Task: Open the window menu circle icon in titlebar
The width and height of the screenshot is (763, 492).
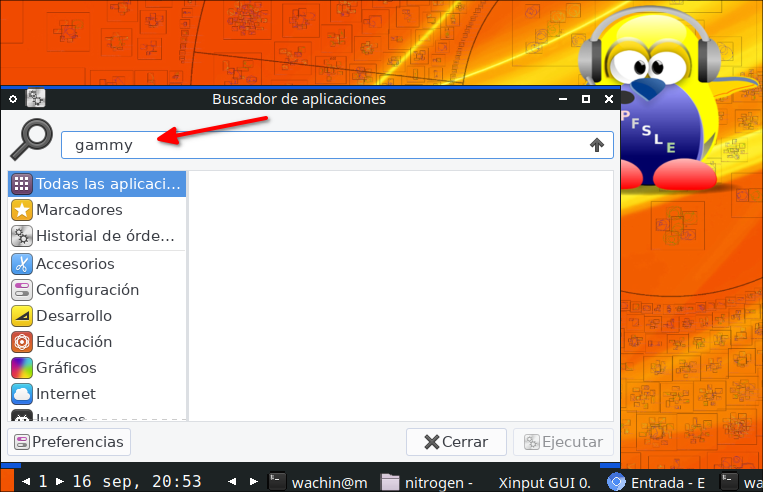Action: click(13, 99)
